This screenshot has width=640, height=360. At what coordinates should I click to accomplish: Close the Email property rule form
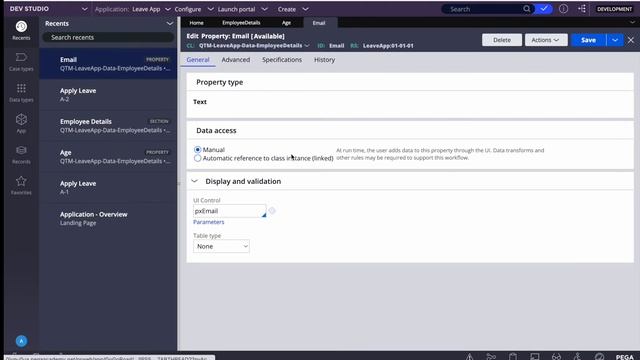pos(631,40)
